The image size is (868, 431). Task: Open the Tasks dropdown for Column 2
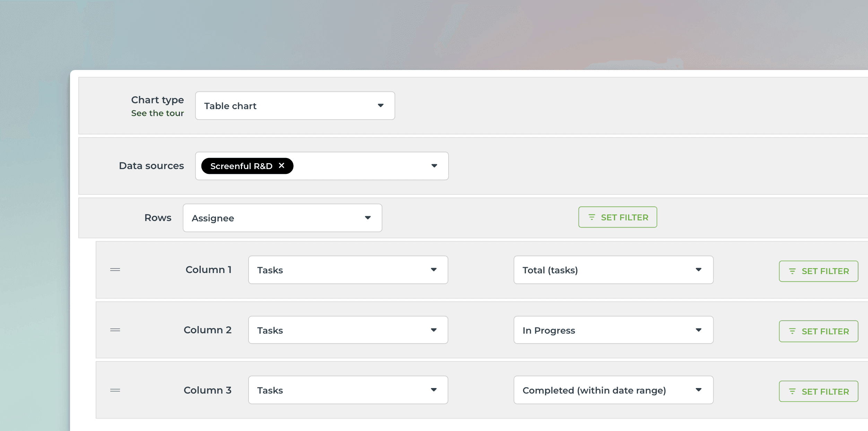click(434, 330)
